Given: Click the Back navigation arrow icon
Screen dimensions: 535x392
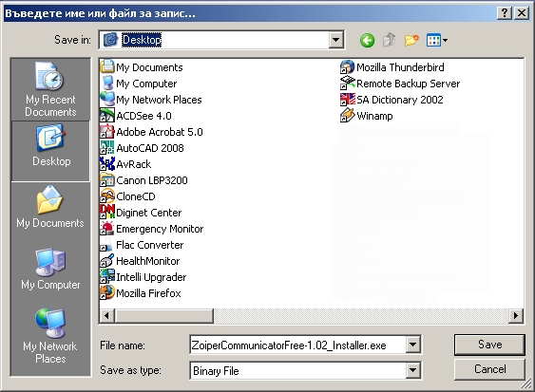Looking at the screenshot, I should 367,40.
